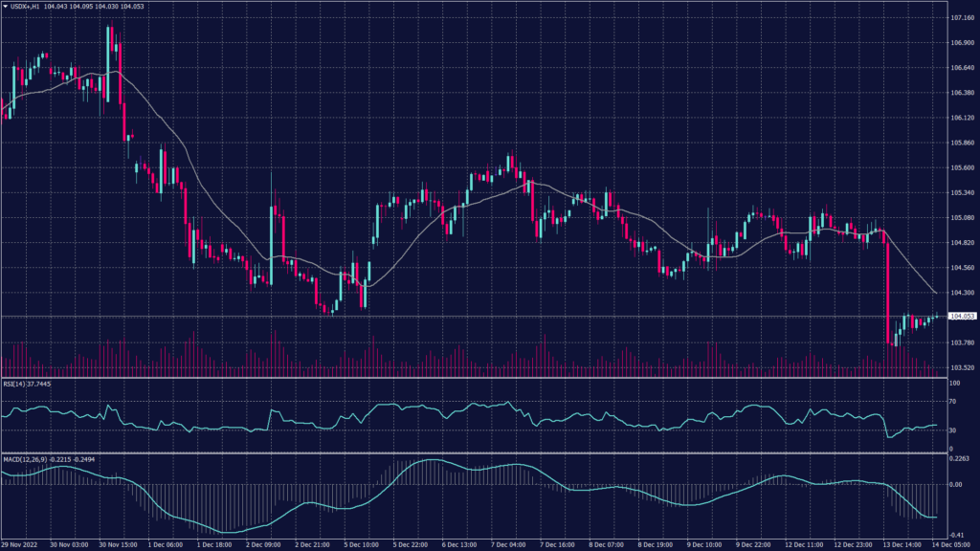Click the MACD -0.41 scale label
This screenshot has width=980, height=551.
(x=957, y=536)
